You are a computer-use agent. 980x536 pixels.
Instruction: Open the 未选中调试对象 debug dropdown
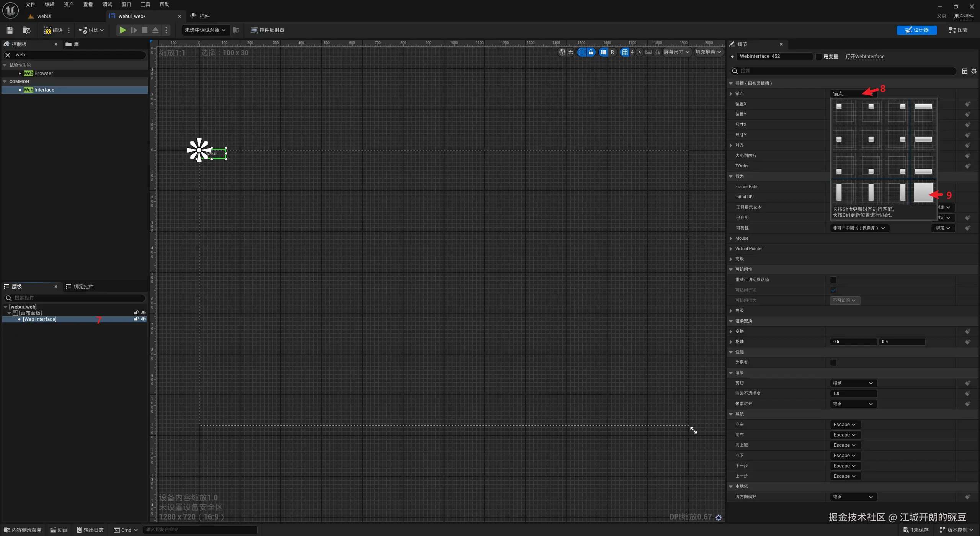point(205,30)
